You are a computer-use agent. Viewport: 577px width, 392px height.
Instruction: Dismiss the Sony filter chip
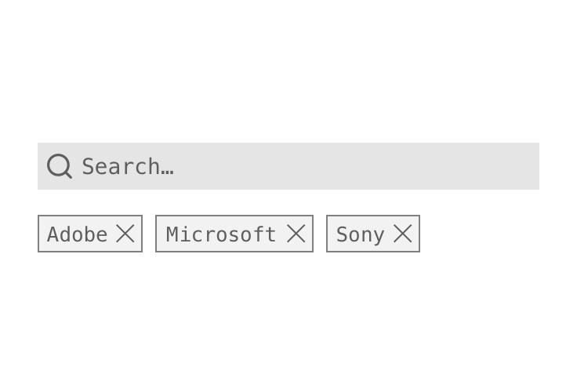403,234
